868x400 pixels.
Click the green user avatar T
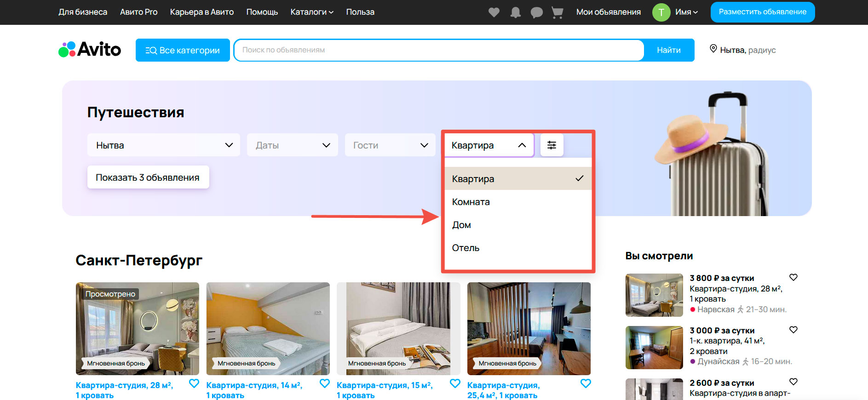pos(661,12)
